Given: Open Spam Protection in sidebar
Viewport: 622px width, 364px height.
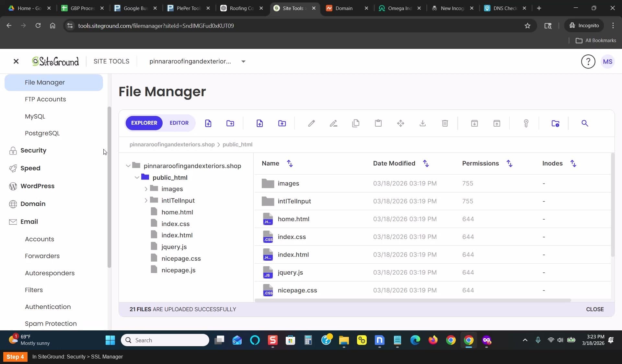Looking at the screenshot, I should 51,324.
